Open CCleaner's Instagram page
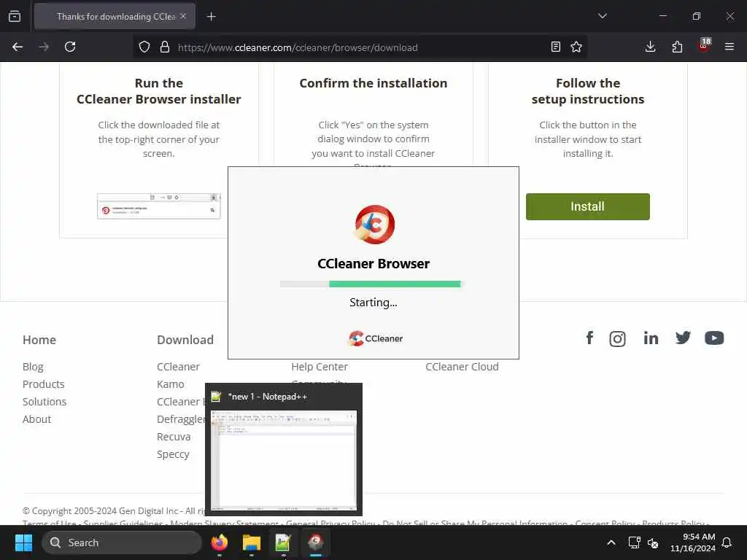Image resolution: width=747 pixels, height=560 pixels. [x=617, y=338]
